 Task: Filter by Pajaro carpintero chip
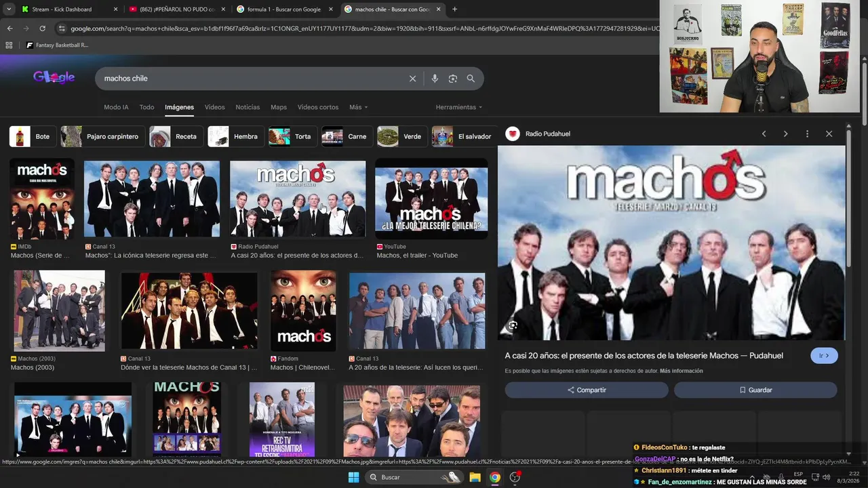tap(102, 136)
